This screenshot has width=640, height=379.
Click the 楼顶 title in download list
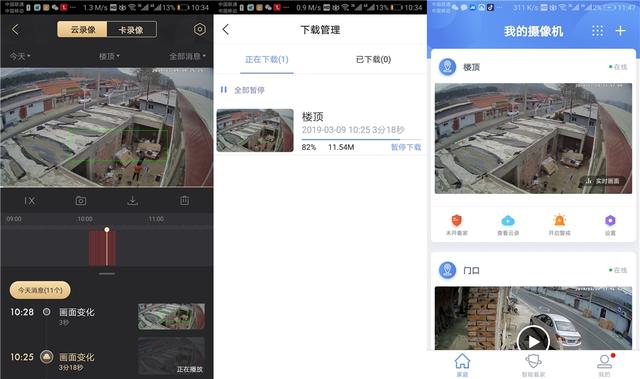coord(313,117)
